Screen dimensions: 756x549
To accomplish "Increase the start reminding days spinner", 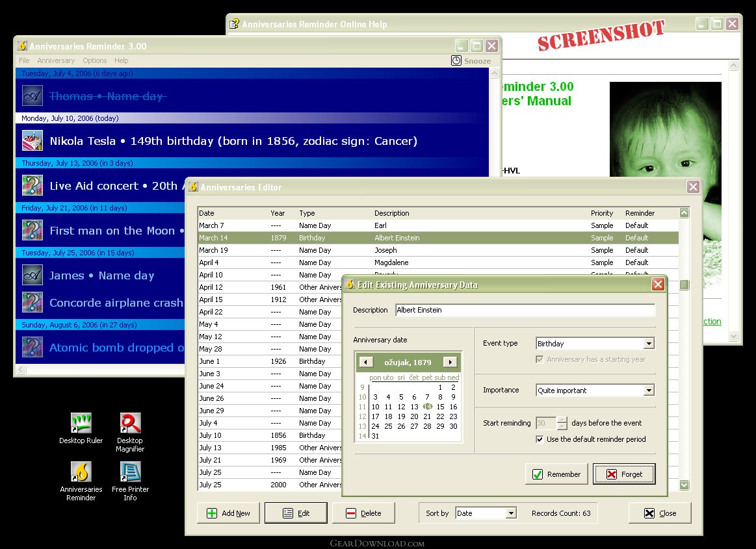I will coord(562,419).
